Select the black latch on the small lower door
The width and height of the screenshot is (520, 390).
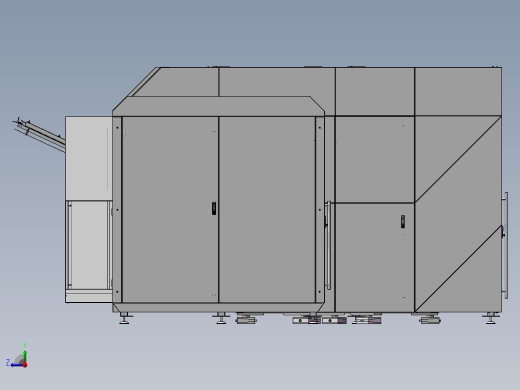[x=403, y=222]
